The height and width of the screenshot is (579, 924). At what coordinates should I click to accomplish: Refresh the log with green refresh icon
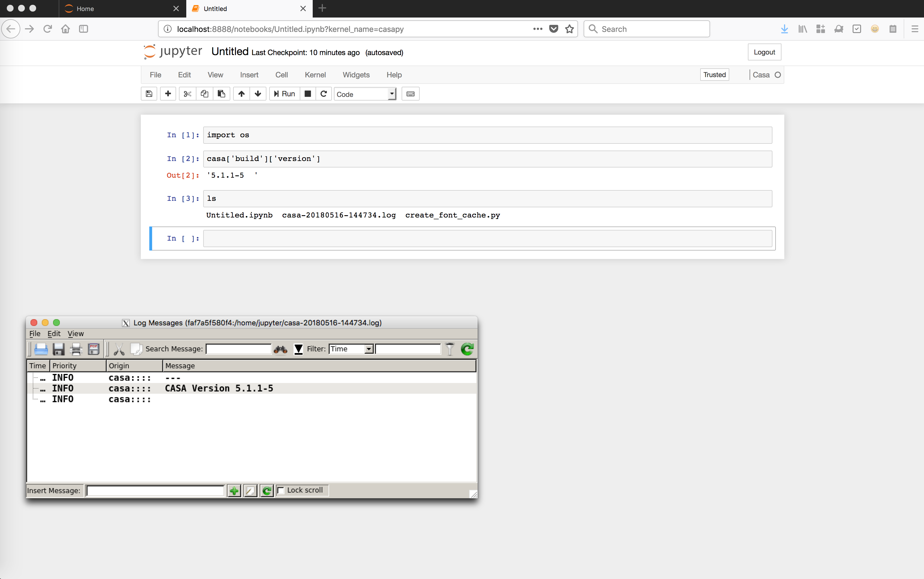click(x=467, y=349)
